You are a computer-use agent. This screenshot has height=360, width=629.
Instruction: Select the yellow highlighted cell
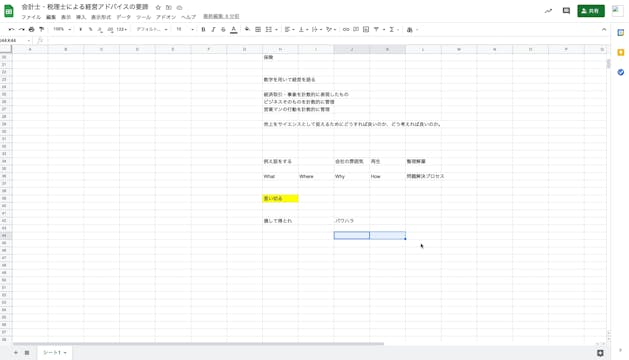280,198
